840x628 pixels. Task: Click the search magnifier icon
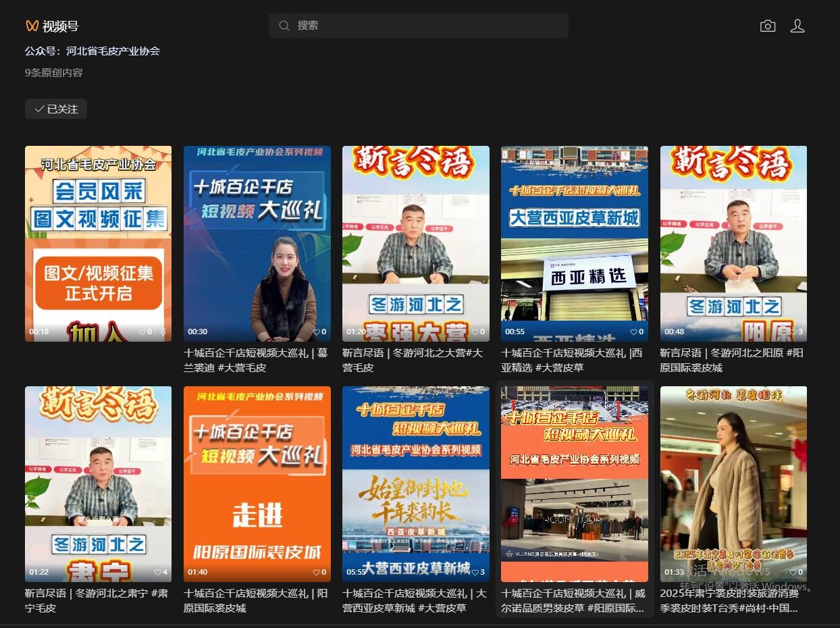[x=284, y=26]
